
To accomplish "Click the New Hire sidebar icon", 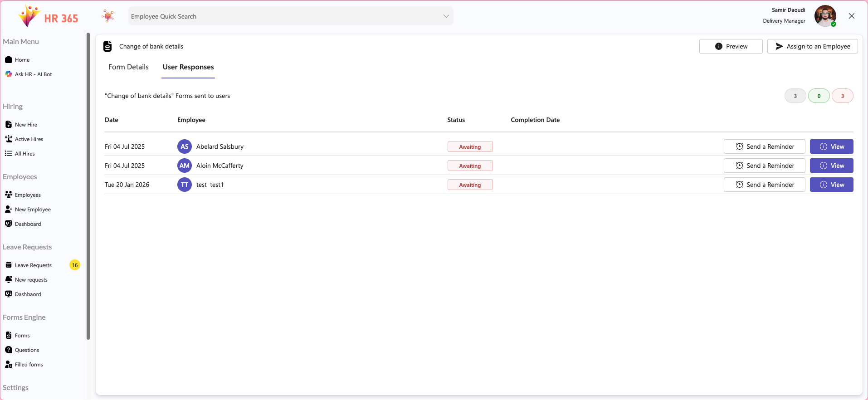I will pos(9,124).
